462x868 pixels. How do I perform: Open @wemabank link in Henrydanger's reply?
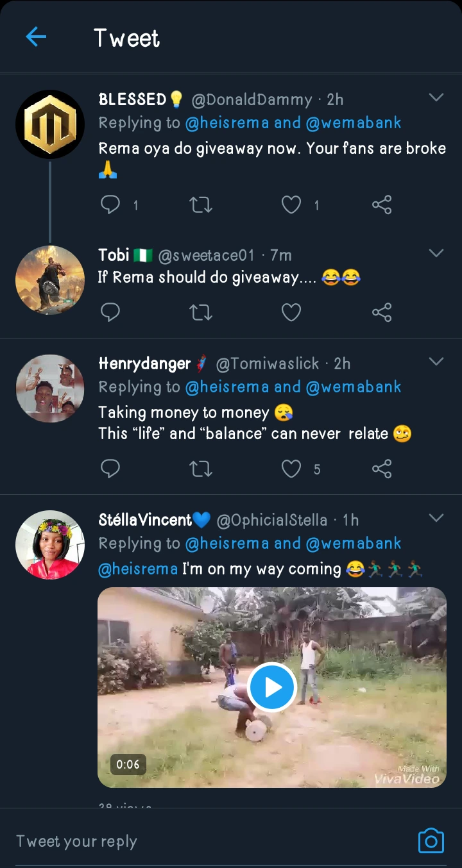coord(354,387)
